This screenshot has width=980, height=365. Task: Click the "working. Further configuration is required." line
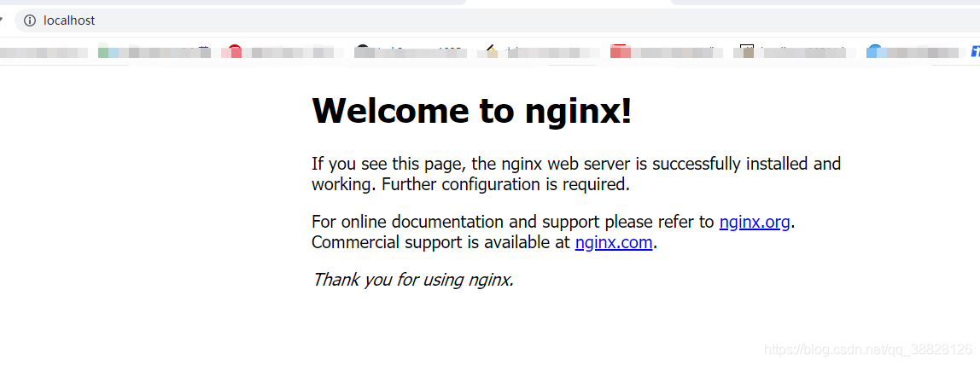(x=470, y=185)
